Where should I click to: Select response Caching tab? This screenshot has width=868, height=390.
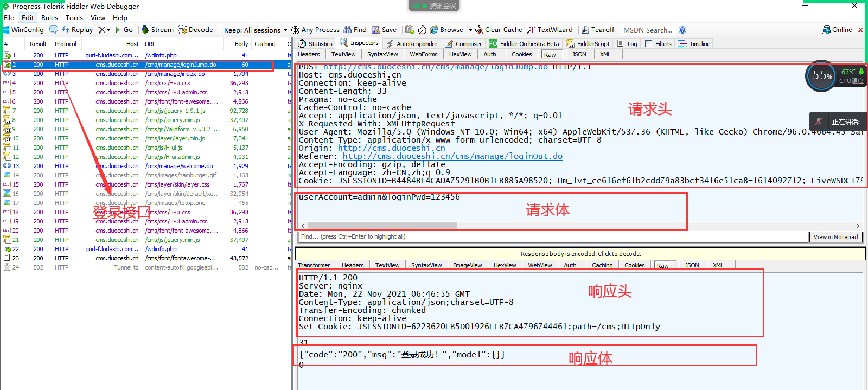point(602,265)
